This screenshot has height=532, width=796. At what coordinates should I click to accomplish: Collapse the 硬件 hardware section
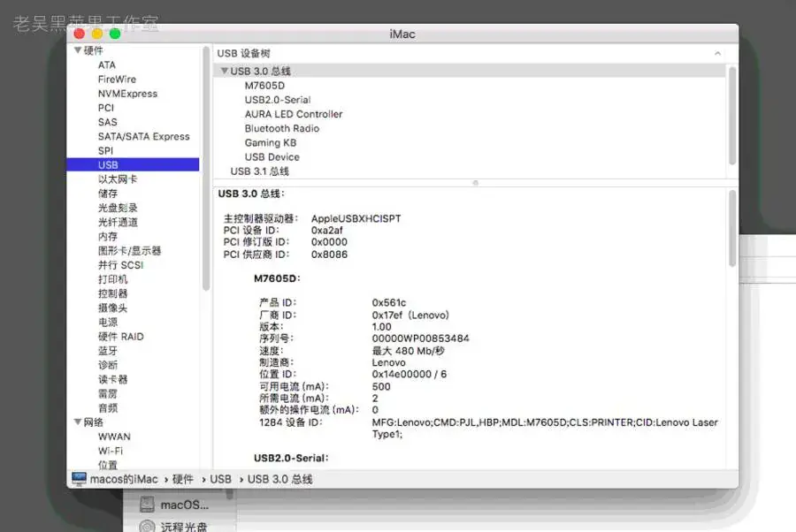[x=78, y=49]
